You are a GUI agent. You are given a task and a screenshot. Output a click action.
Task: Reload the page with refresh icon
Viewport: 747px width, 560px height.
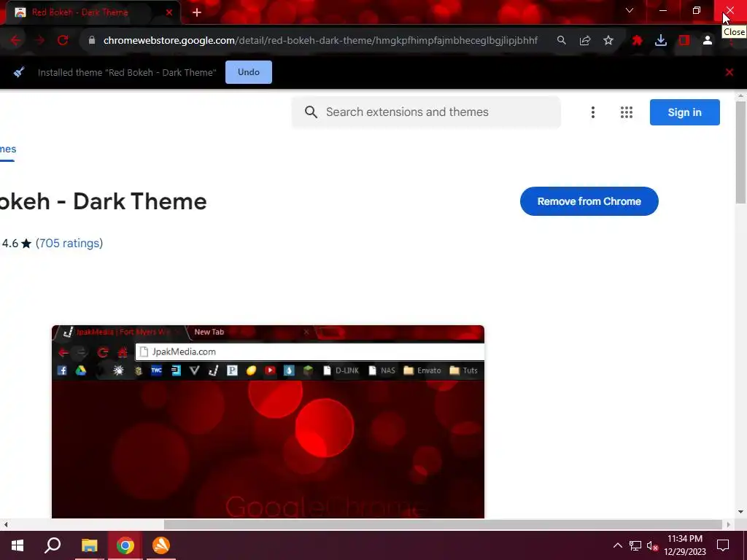click(63, 41)
